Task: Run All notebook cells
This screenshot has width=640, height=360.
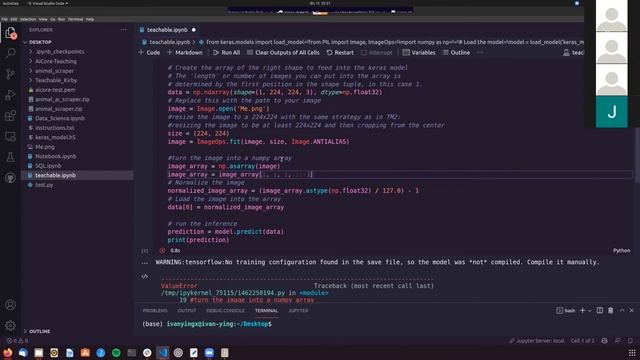Action: pos(227,53)
